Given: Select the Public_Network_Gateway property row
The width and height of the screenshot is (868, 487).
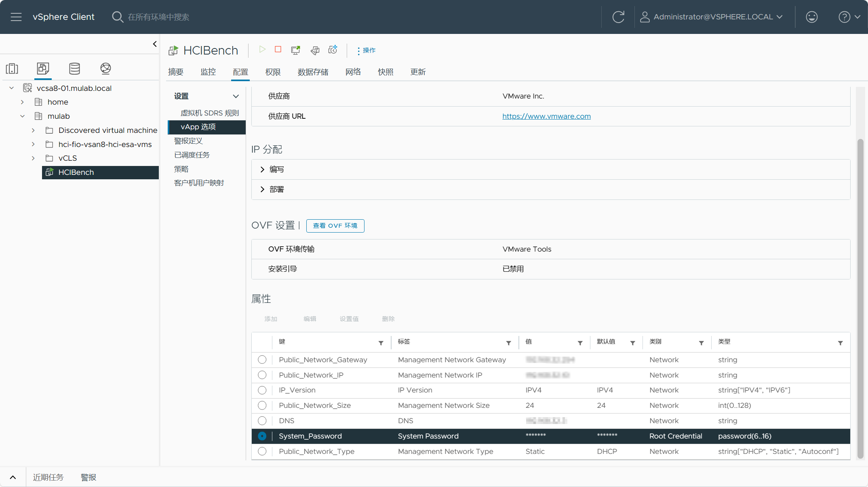Looking at the screenshot, I should pyautogui.click(x=551, y=360).
